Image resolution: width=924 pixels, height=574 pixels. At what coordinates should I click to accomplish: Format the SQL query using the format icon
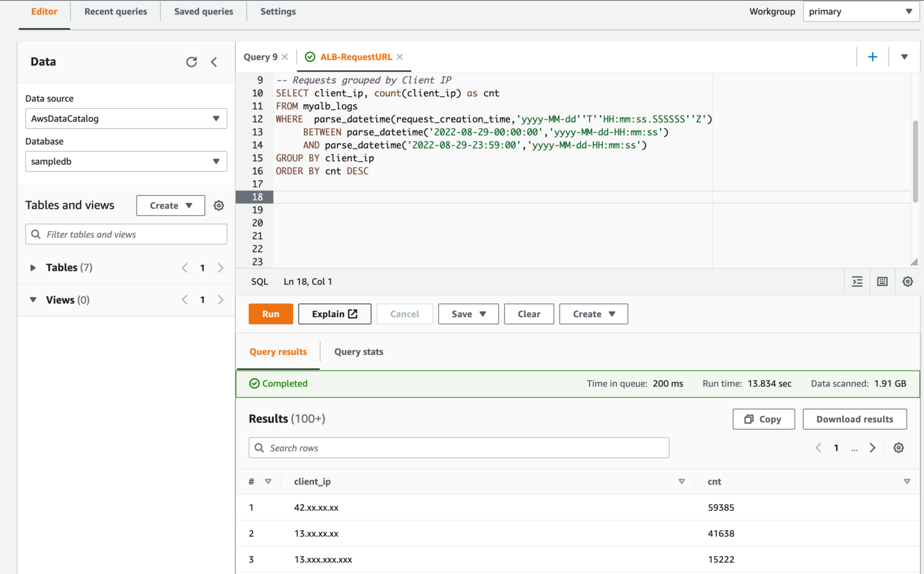click(x=857, y=281)
